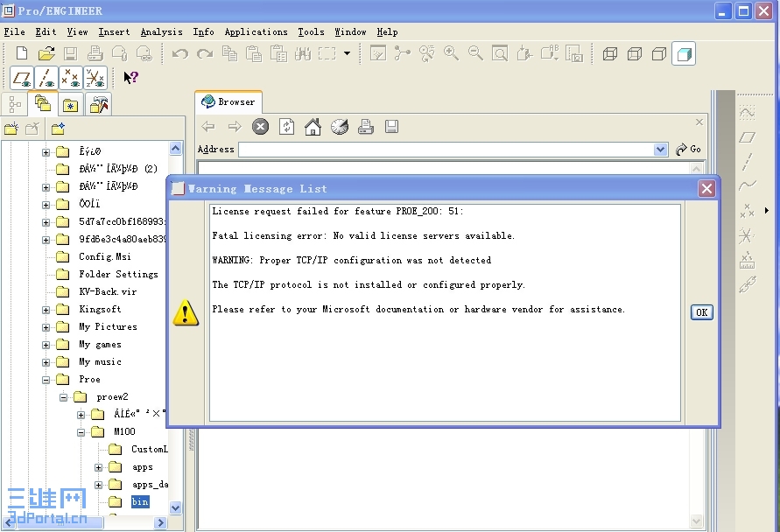Screen dimensions: 780x532
Task: Toggle datum planes display
Action: (22, 78)
